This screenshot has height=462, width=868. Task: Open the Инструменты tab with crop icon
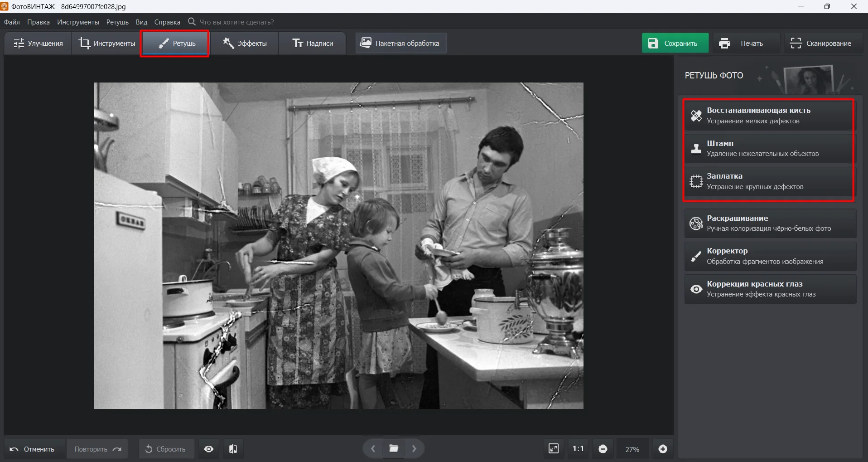[107, 44]
